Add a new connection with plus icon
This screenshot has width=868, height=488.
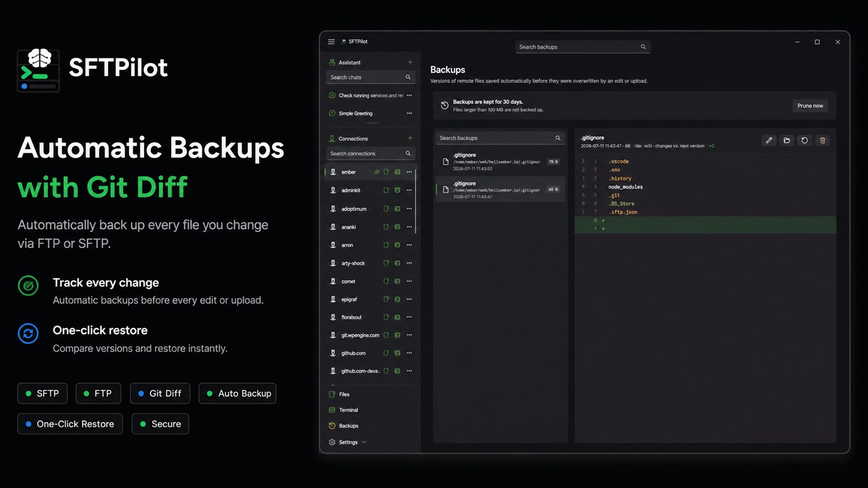pos(410,138)
